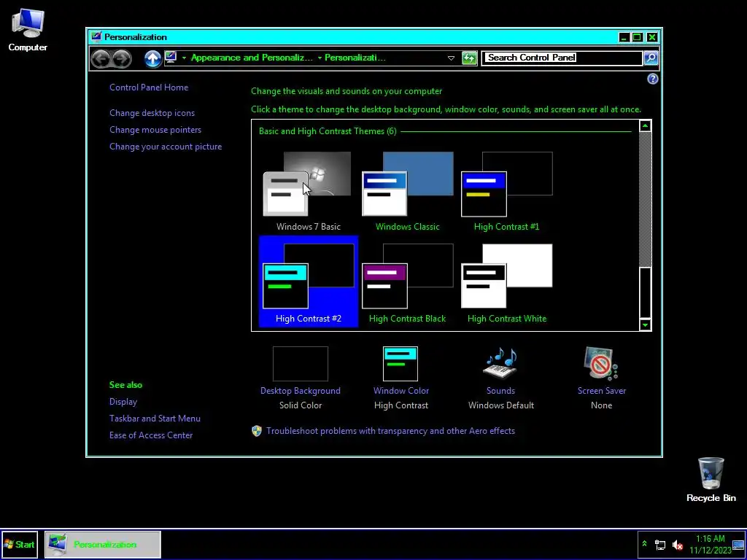Screen dimensions: 747x560
Task: Click the Desktop Background text link
Action: 300,391
